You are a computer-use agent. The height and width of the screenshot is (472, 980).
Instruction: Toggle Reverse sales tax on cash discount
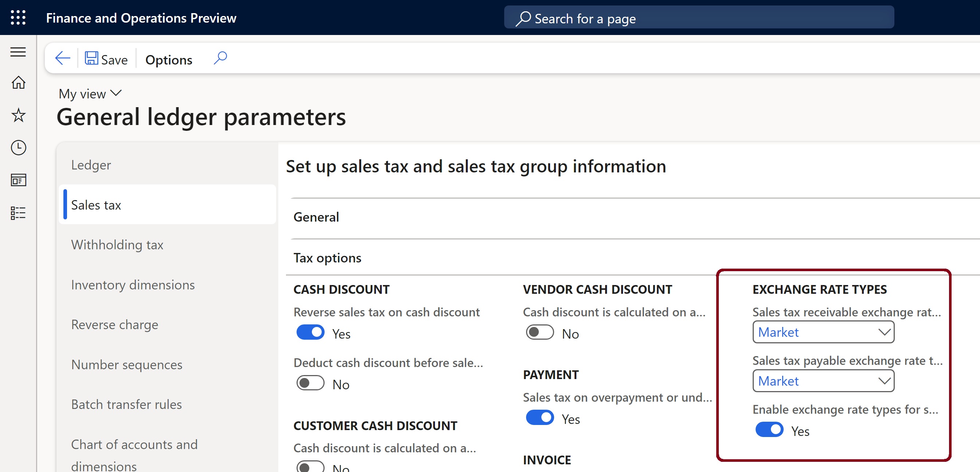pos(310,332)
